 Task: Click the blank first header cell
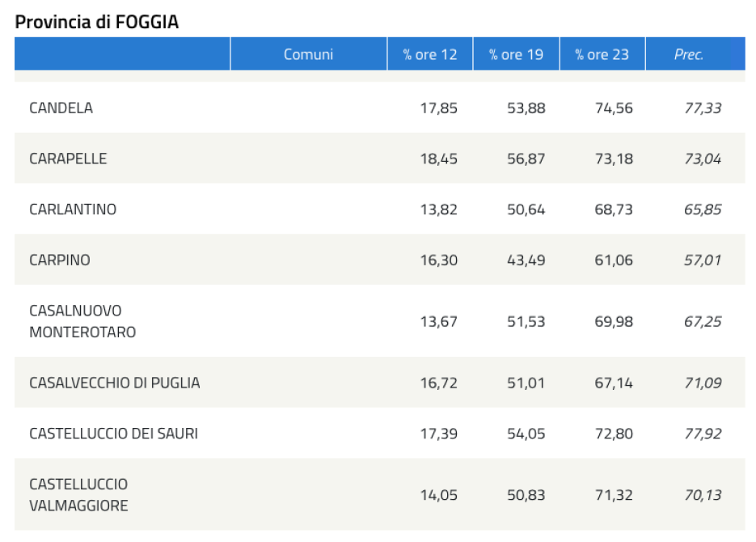point(122,54)
